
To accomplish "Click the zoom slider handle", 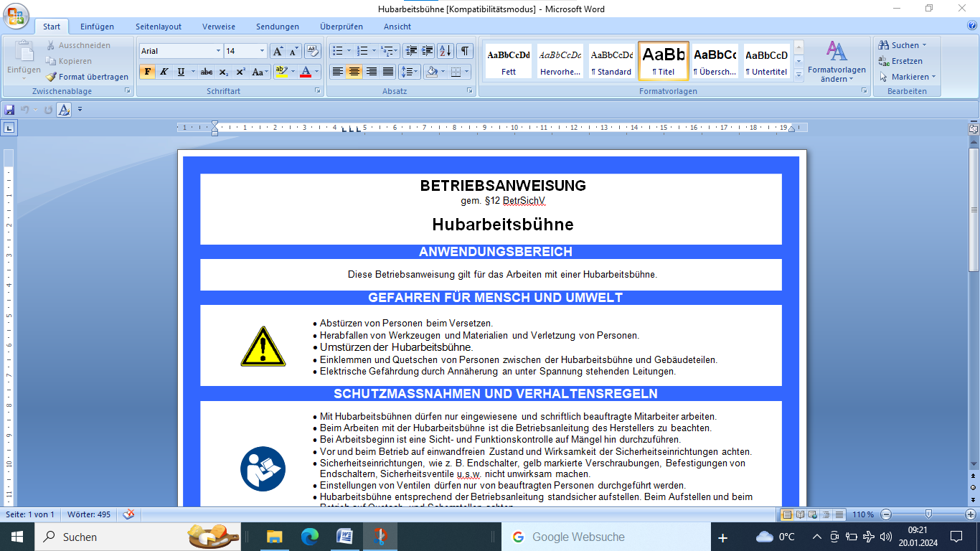I will pyautogui.click(x=928, y=514).
